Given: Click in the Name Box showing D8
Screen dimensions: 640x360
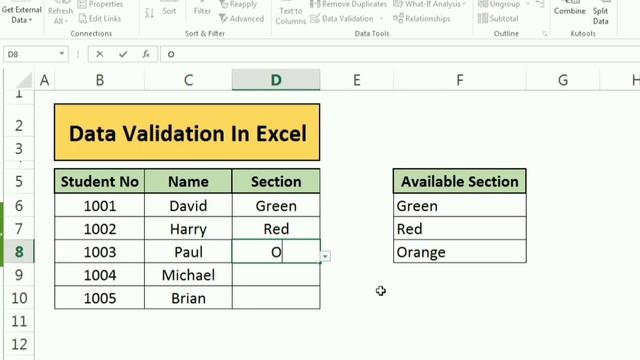Looking at the screenshot, I should click(x=30, y=54).
